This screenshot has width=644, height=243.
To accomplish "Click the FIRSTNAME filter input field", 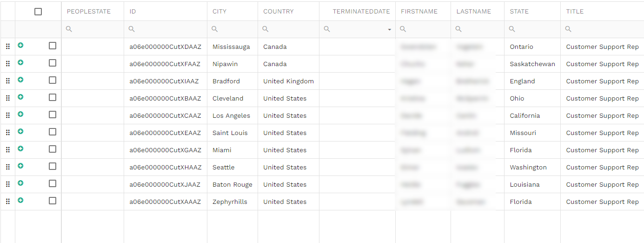I will tap(423, 29).
